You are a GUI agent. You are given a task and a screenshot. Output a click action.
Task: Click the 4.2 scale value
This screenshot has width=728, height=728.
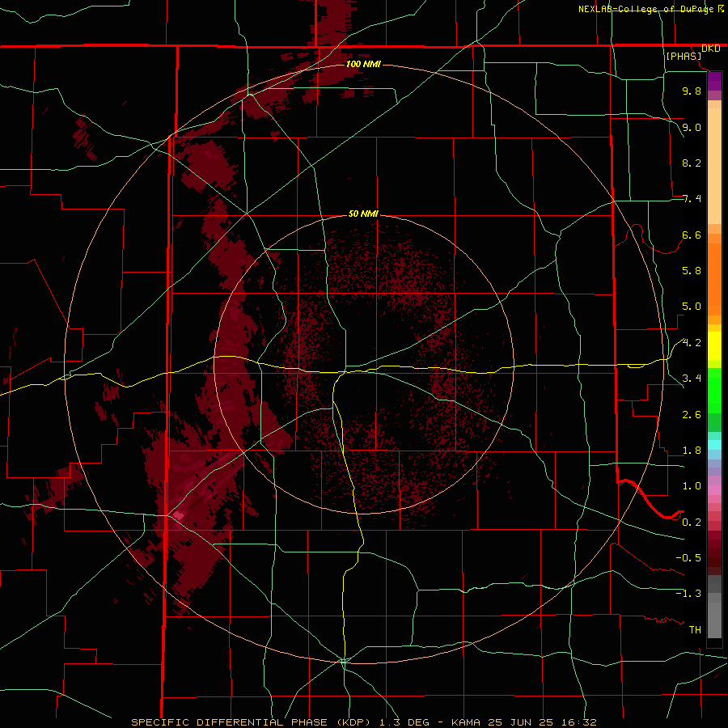click(692, 343)
